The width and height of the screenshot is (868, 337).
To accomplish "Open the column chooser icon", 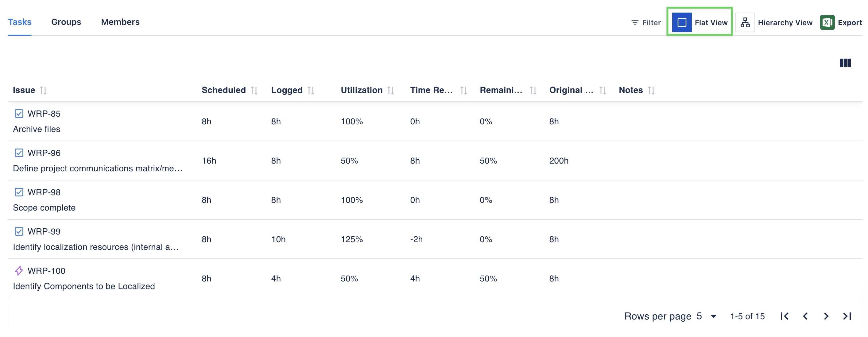I will [x=845, y=63].
